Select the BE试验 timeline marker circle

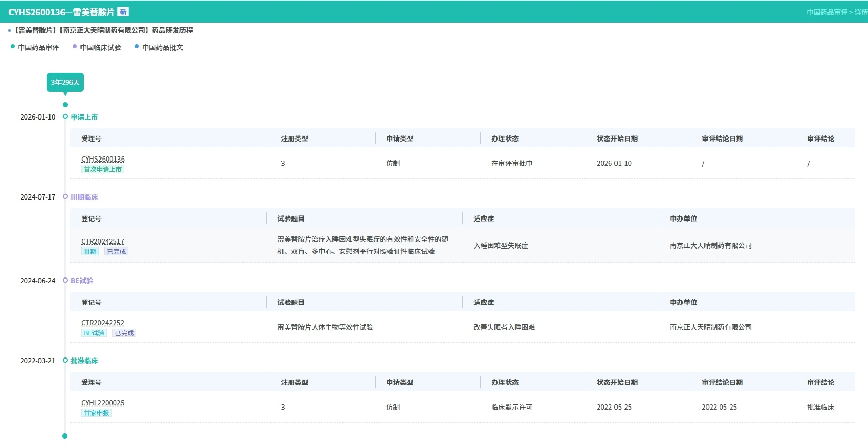65,281
